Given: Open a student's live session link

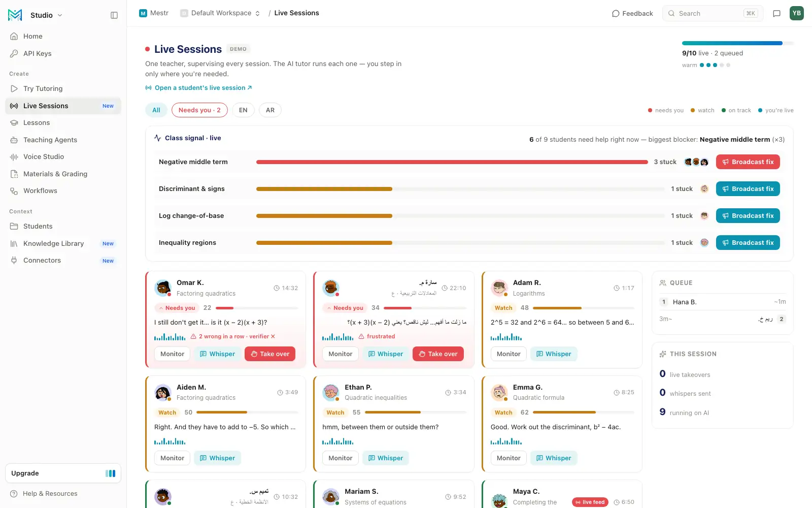Looking at the screenshot, I should click(x=198, y=88).
